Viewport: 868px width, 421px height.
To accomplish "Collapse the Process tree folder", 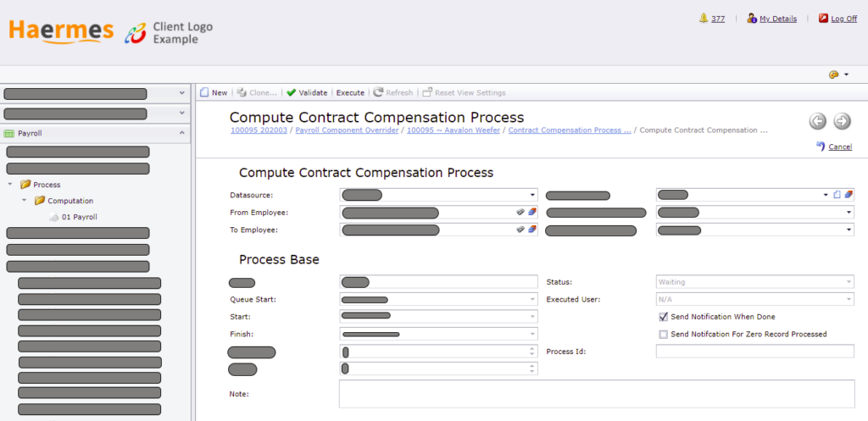I will pos(10,184).
